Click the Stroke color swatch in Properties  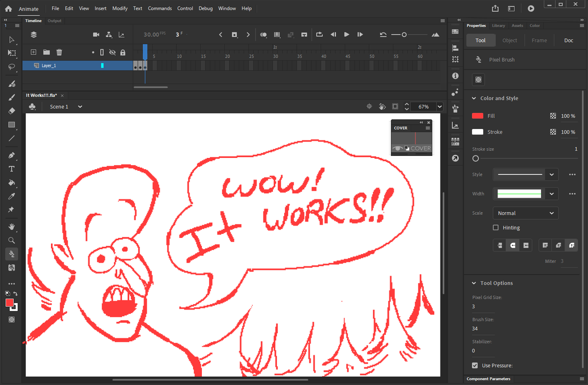point(477,132)
